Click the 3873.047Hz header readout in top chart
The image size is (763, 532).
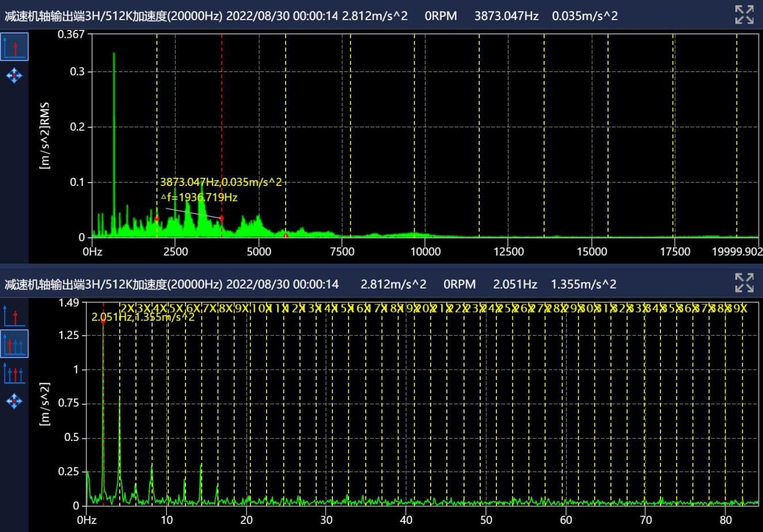coord(506,16)
